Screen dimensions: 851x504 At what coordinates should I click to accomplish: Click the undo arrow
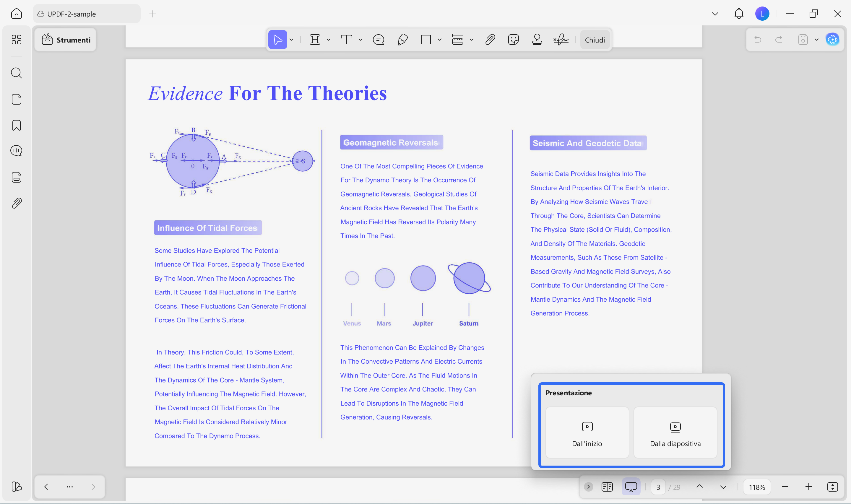(758, 40)
